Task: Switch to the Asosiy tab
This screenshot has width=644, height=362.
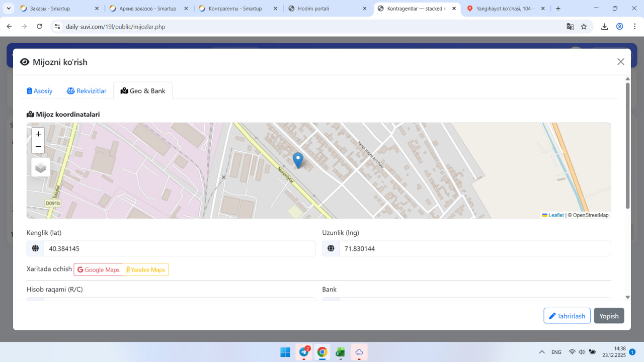Action: tap(40, 91)
